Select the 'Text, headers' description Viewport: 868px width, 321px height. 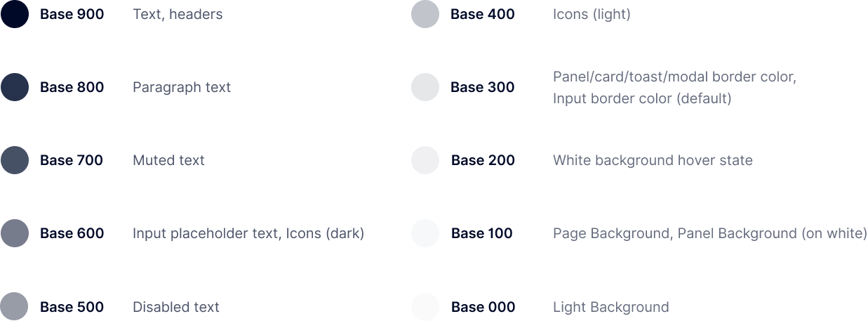click(178, 14)
